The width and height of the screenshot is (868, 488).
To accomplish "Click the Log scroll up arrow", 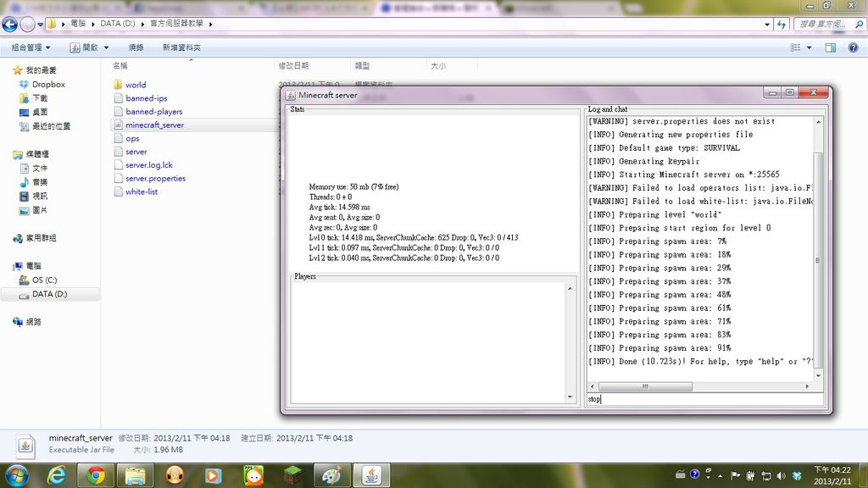I will [818, 121].
